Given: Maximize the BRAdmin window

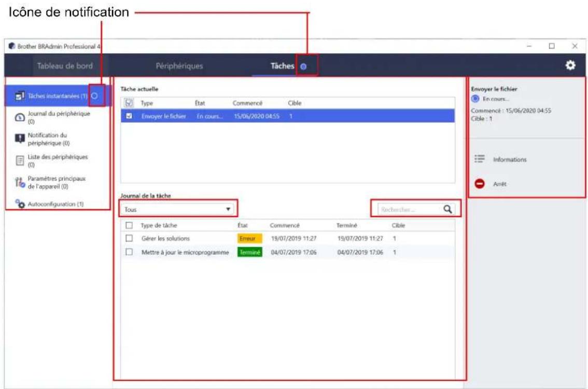Looking at the screenshot, I should point(552,46).
